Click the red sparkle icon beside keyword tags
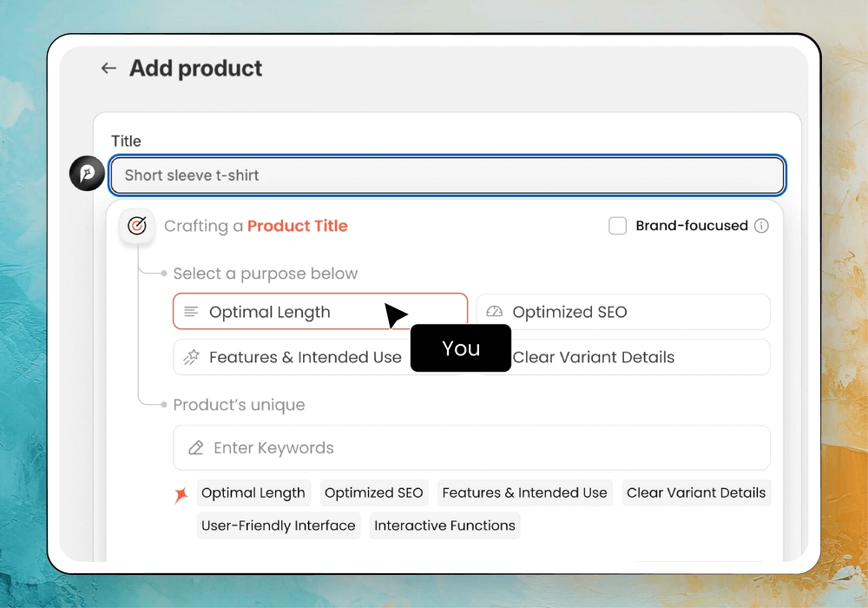Image resolution: width=868 pixels, height=608 pixels. tap(181, 495)
